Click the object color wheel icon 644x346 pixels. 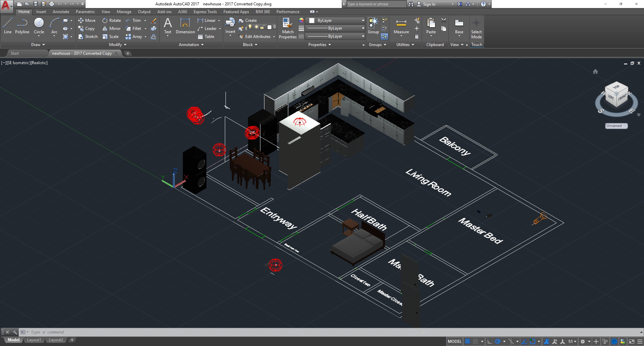[301, 20]
